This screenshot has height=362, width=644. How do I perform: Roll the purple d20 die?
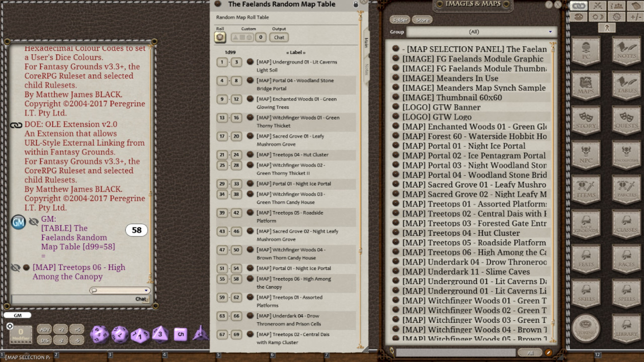(99, 334)
